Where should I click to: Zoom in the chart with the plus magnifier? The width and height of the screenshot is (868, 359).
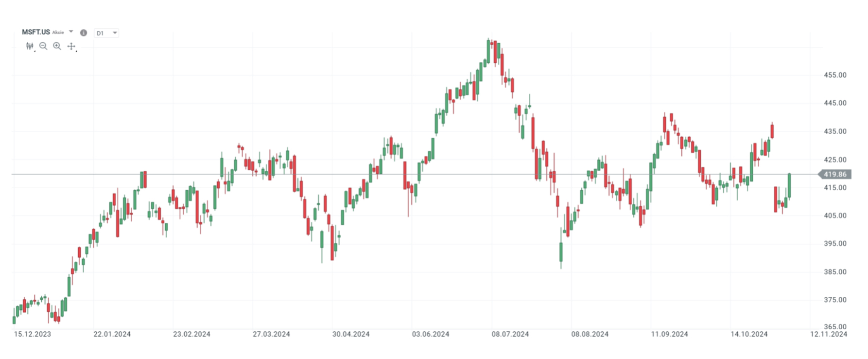tap(57, 46)
